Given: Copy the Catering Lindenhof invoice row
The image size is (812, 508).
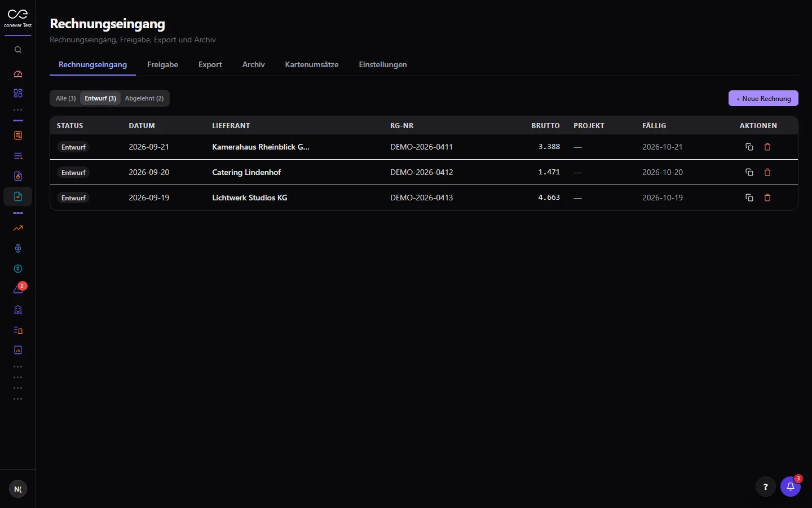Looking at the screenshot, I should coord(749,172).
